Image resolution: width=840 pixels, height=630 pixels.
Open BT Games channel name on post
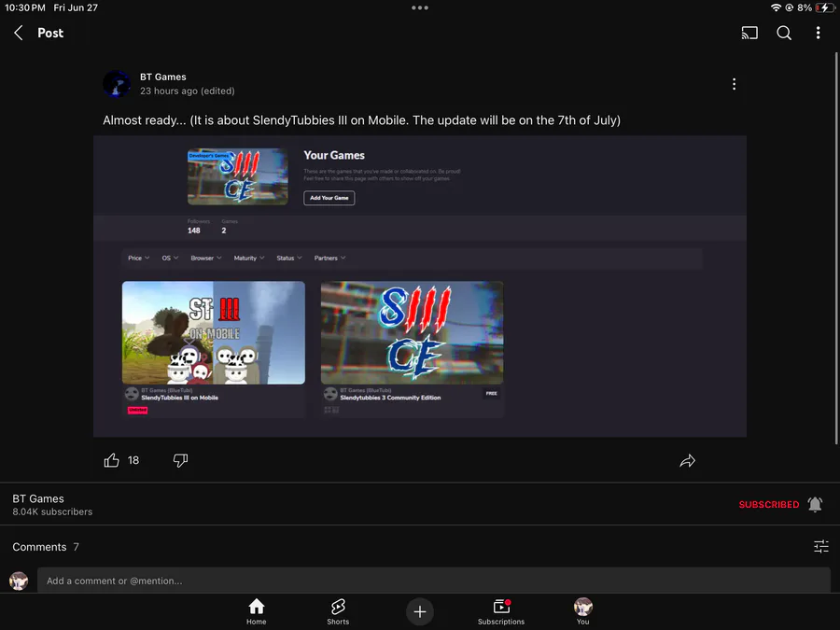(x=162, y=77)
